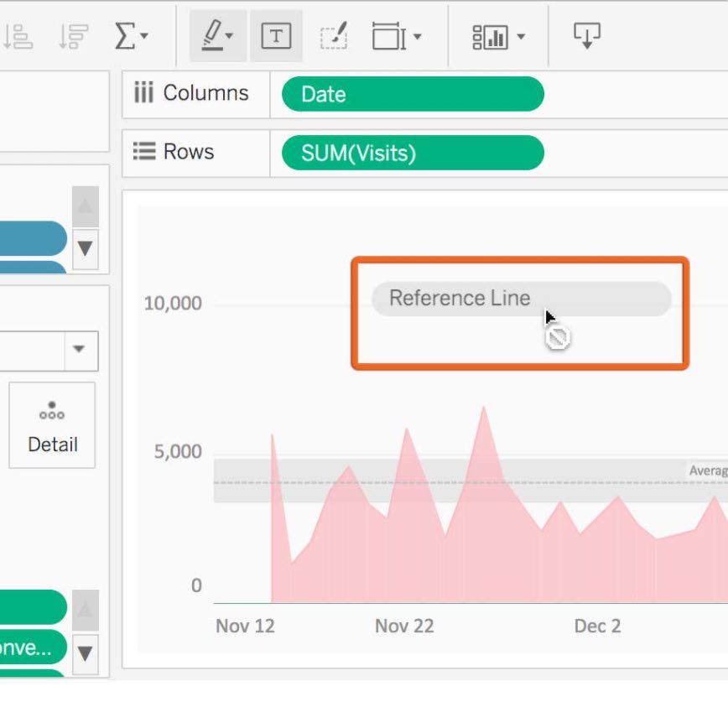Screen dimensions: 728x728
Task: Select the Date pill on Columns
Action: 413,94
